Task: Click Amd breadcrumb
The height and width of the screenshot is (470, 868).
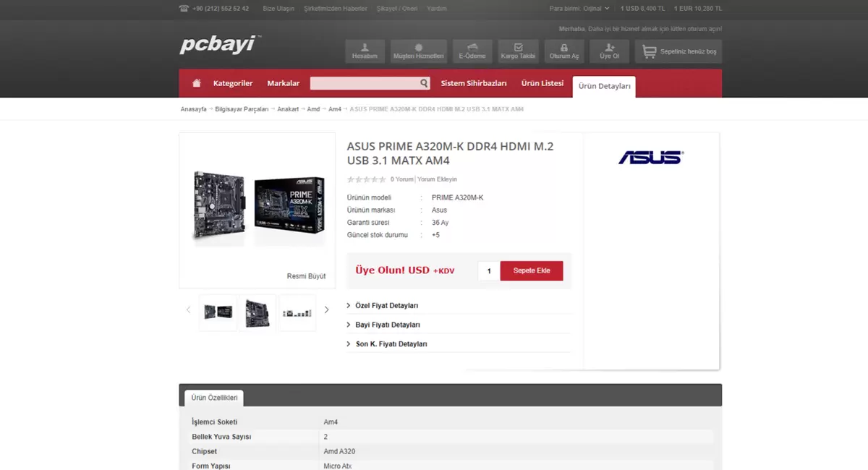Action: (x=313, y=109)
